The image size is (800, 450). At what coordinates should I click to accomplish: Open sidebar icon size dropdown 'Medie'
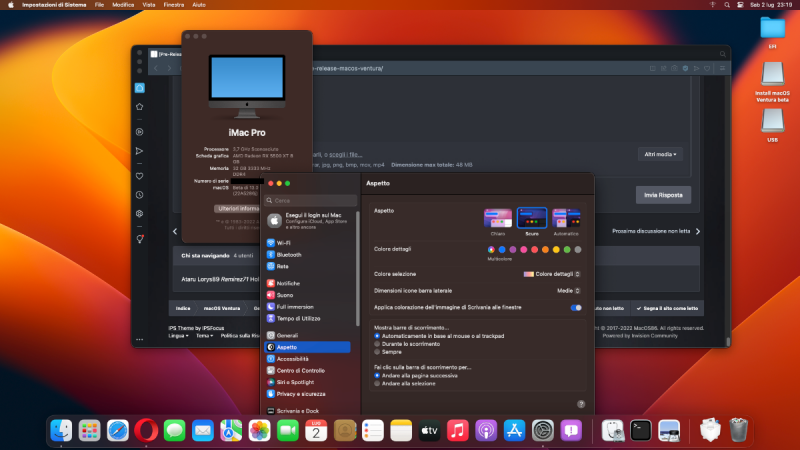click(569, 291)
